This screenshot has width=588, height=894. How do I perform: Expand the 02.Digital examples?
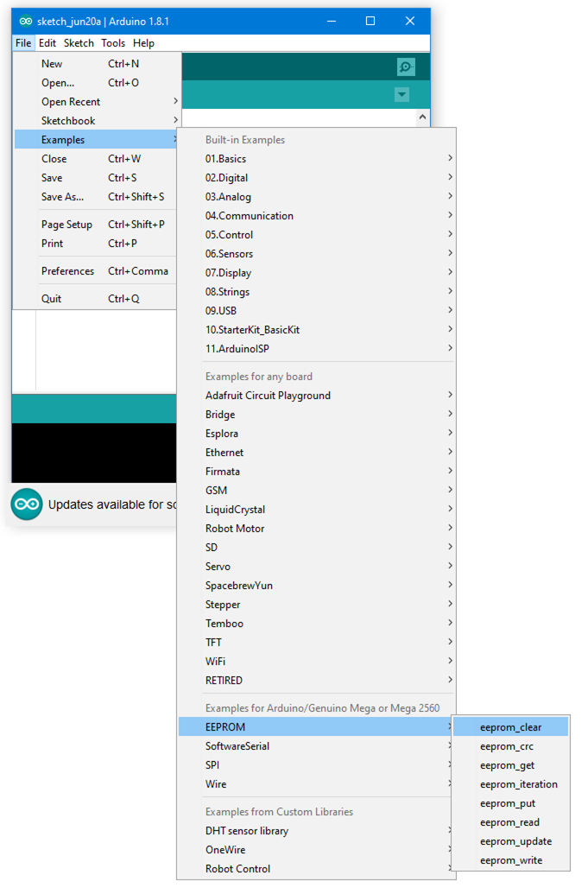point(317,178)
